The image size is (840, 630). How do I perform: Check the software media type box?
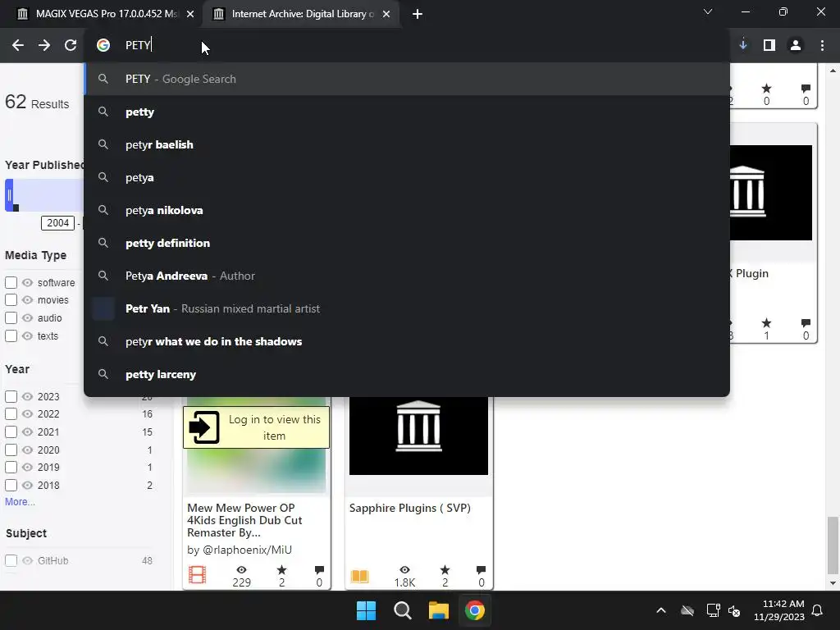pos(11,282)
